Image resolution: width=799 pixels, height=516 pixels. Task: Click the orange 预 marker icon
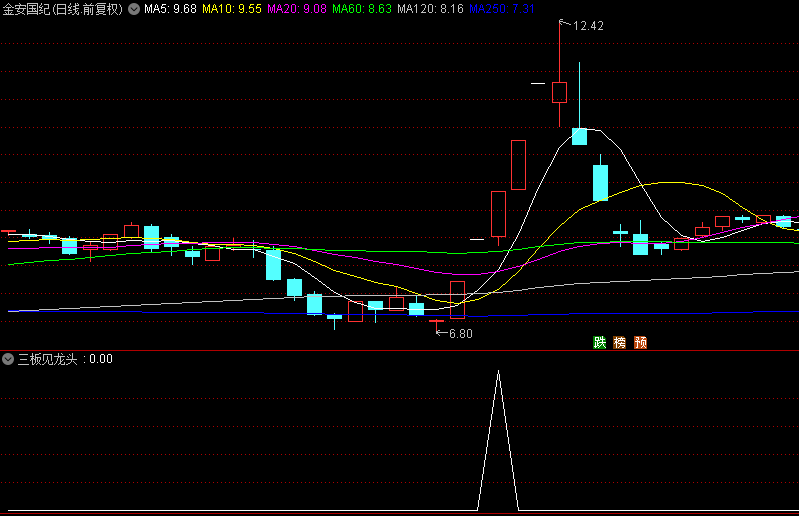point(640,342)
